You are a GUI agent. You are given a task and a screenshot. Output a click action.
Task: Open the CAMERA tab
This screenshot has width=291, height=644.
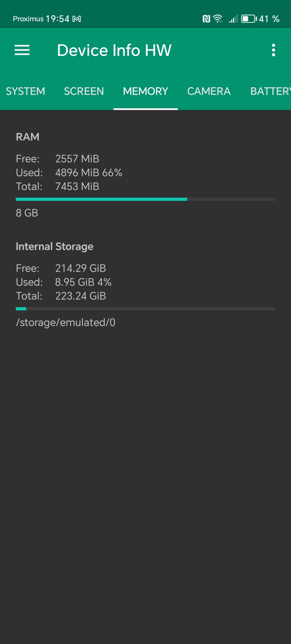[209, 91]
